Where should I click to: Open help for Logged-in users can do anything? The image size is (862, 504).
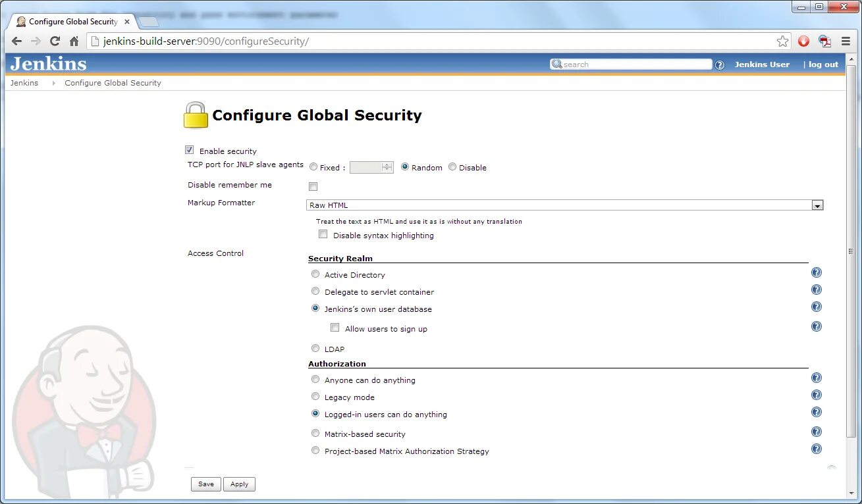pos(817,412)
